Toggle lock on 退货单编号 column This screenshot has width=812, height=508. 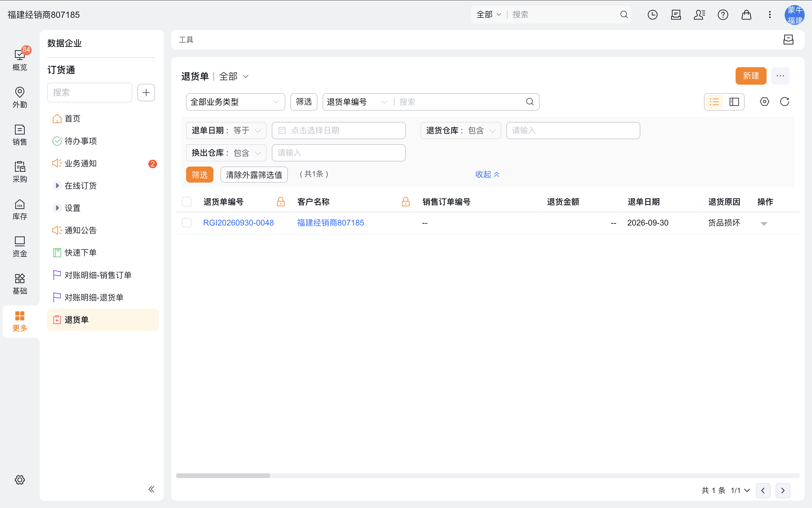coord(281,202)
